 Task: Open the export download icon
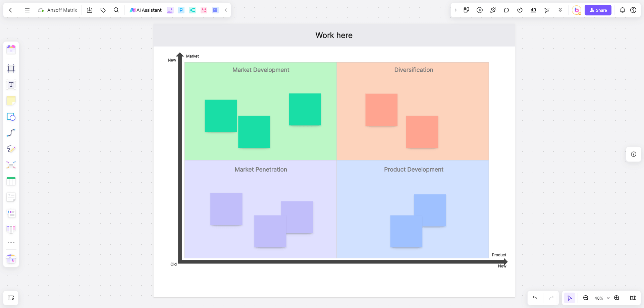pos(90,10)
